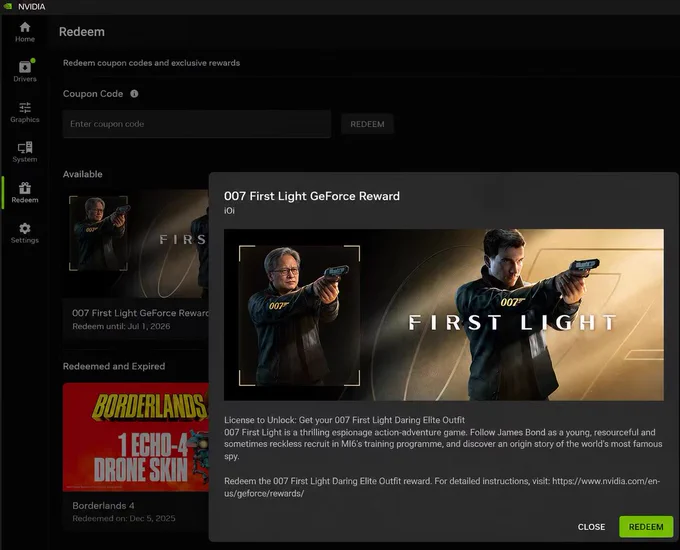This screenshot has width=680, height=550.
Task: Click the card title '007 First Light GeForce Reward' under Available
Action: pos(140,313)
